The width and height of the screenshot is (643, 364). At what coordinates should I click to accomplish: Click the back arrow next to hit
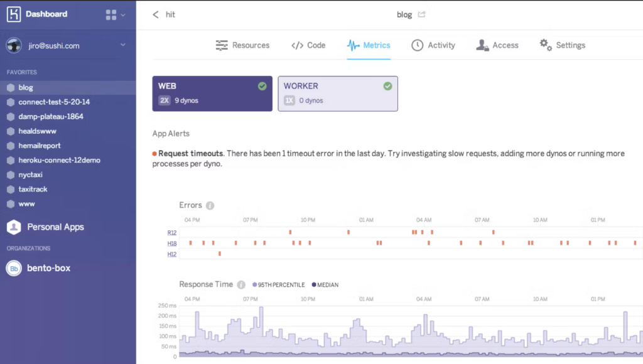[157, 14]
